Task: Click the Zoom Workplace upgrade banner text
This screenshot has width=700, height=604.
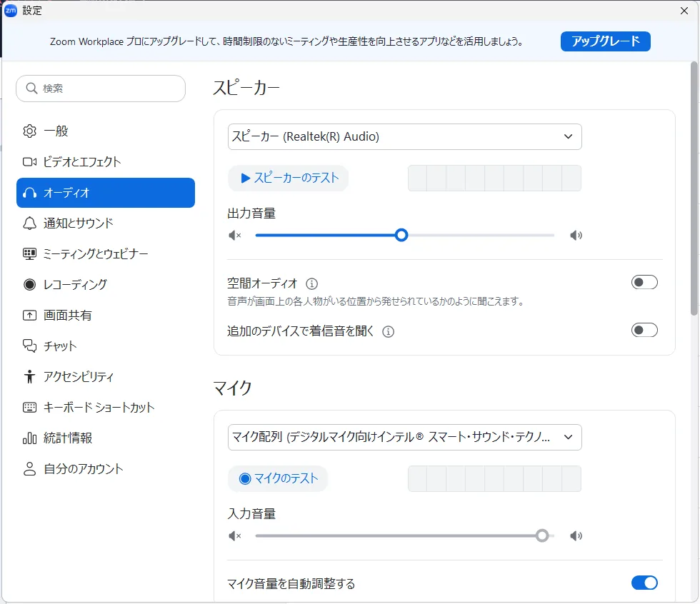Action: 286,41
